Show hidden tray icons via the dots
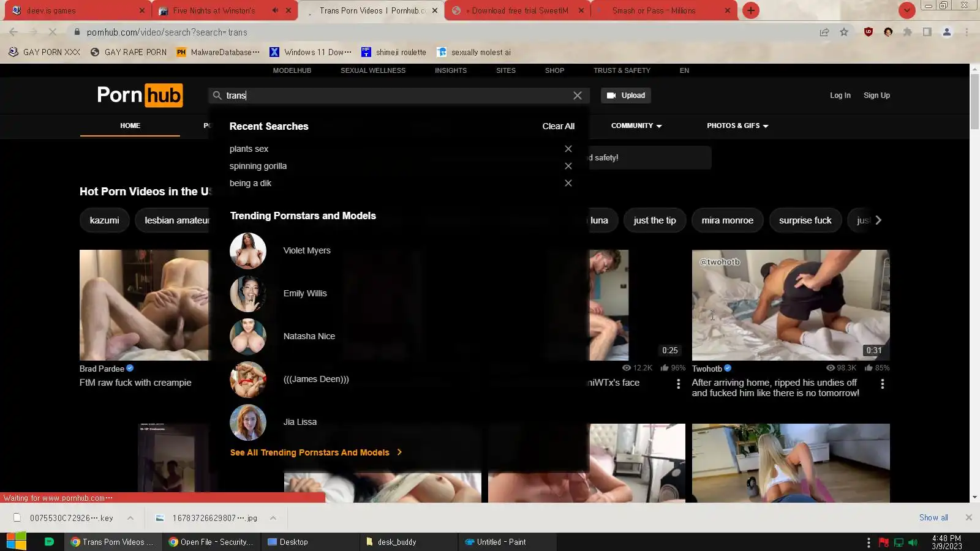Screen dimensions: 980x551 (869, 542)
